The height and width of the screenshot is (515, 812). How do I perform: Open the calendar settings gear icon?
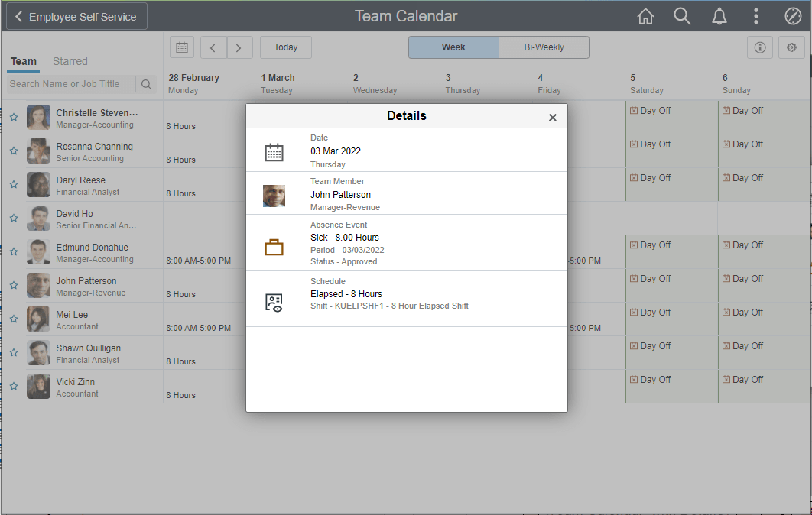pos(791,47)
